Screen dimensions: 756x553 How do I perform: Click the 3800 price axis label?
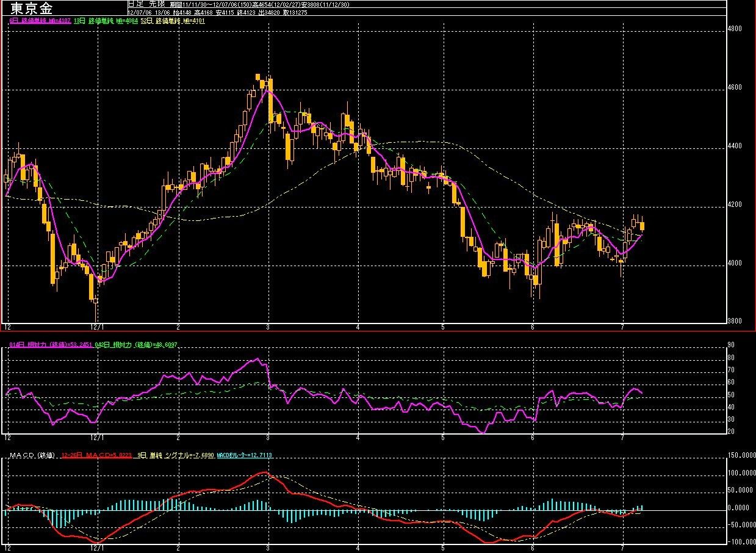[734, 322]
